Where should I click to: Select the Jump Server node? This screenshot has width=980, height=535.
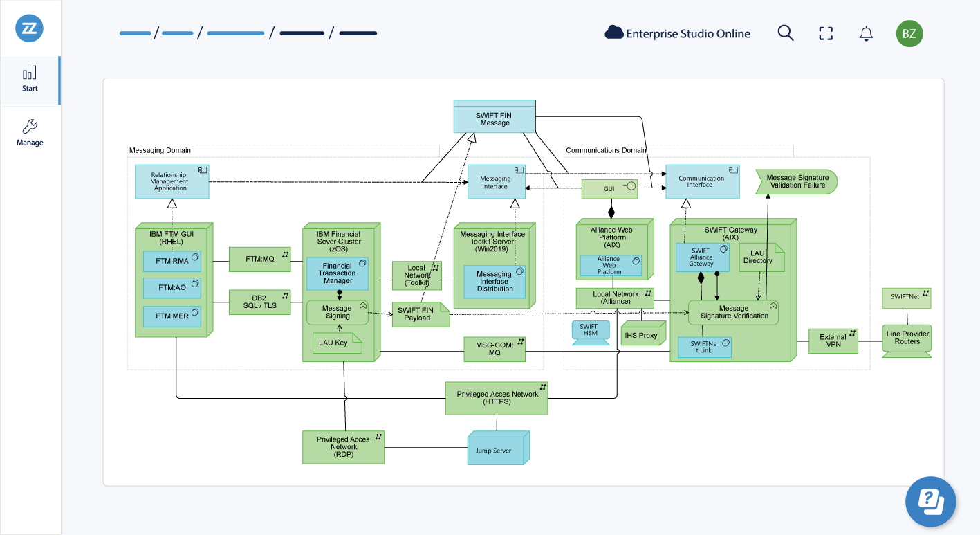(496, 450)
